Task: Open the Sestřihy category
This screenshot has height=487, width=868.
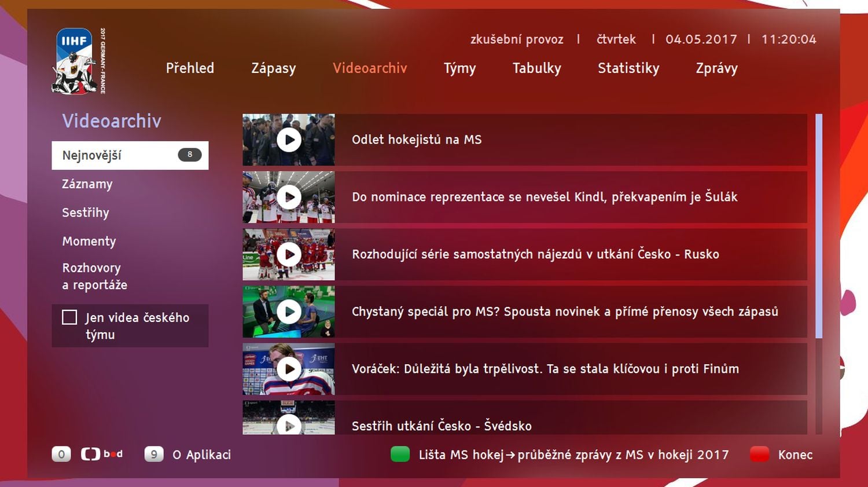Action: pyautogui.click(x=85, y=213)
